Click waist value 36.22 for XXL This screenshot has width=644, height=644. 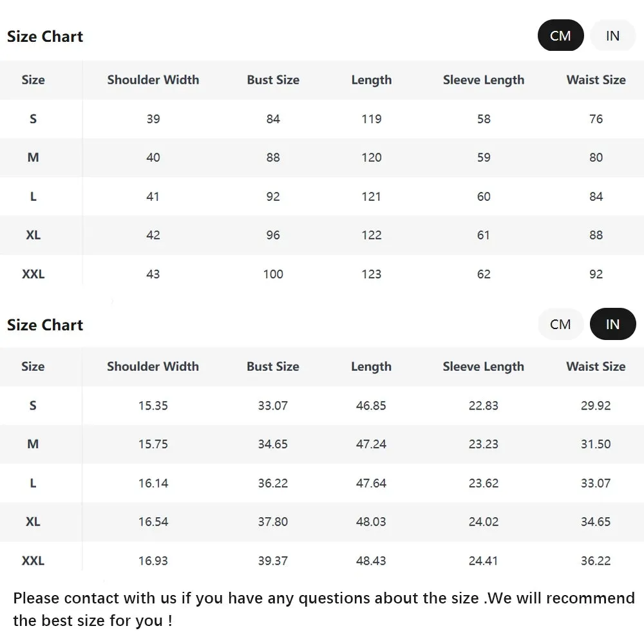[596, 561]
